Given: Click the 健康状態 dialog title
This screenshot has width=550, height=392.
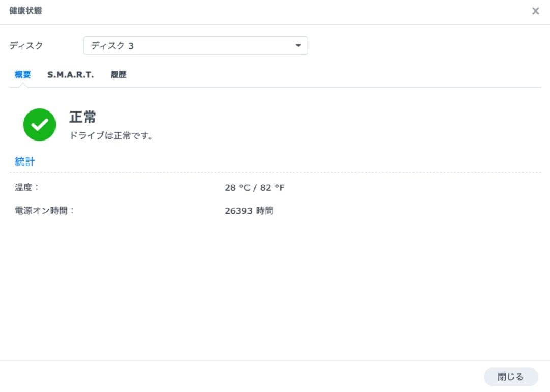Looking at the screenshot, I should click(24, 11).
